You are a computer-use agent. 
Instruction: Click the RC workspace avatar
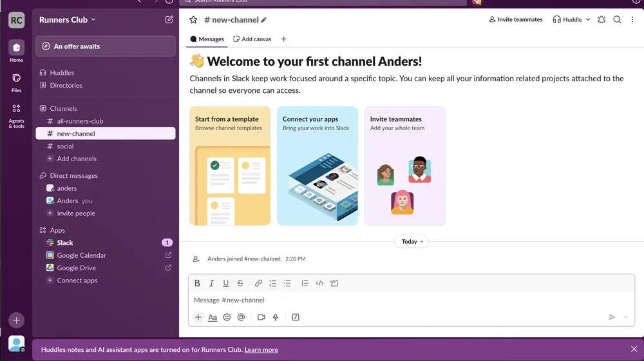[x=17, y=20]
